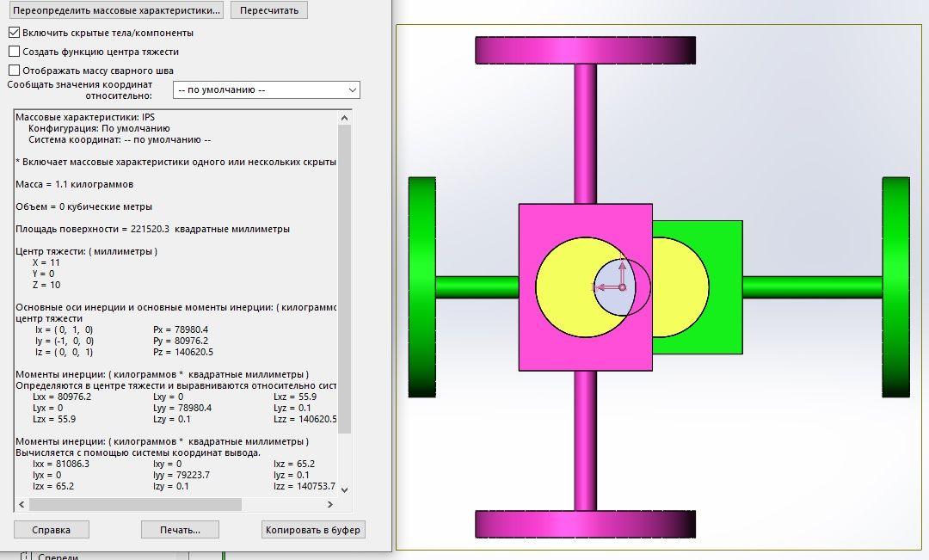Open Справка help button
This screenshot has width=929, height=560.
[x=50, y=530]
